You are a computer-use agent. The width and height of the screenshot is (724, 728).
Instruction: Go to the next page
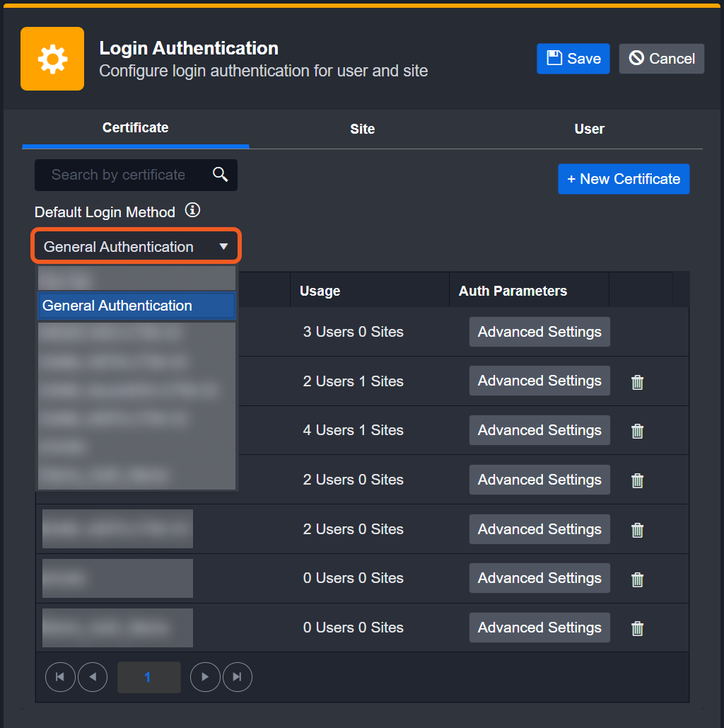coord(205,677)
